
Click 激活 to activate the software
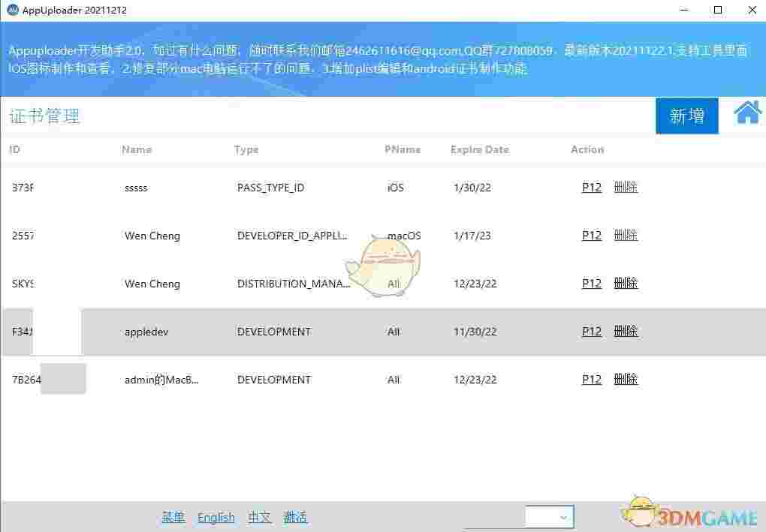pyautogui.click(x=295, y=517)
